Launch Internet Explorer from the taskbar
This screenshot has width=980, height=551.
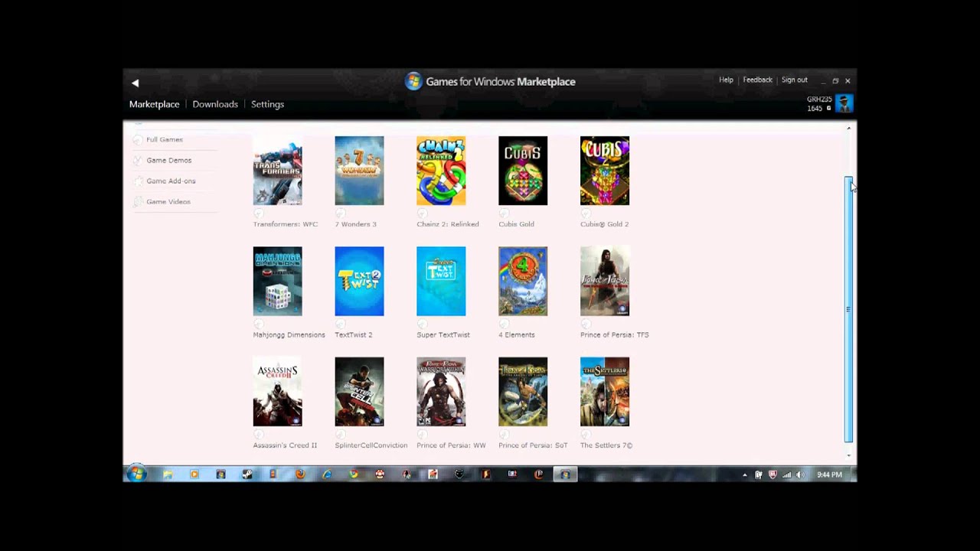pos(327,474)
